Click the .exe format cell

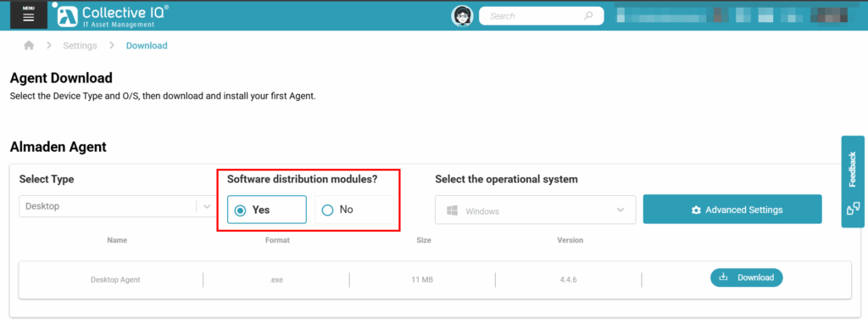coord(276,279)
